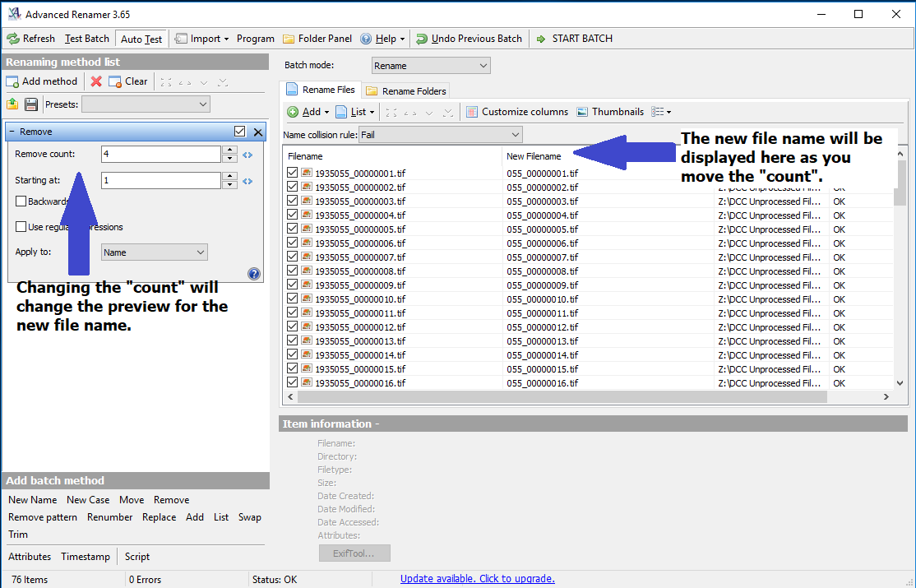The image size is (916, 588).
Task: Open the Remove method help icon
Action: pos(254,274)
